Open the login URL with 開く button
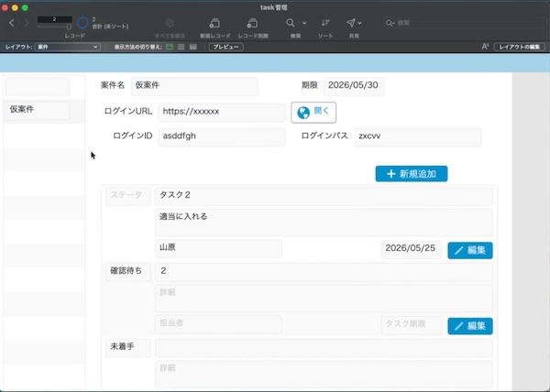550x392 pixels. click(x=313, y=113)
